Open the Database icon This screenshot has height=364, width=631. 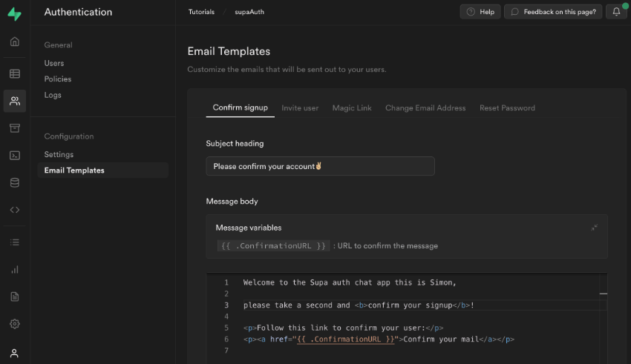tap(15, 183)
